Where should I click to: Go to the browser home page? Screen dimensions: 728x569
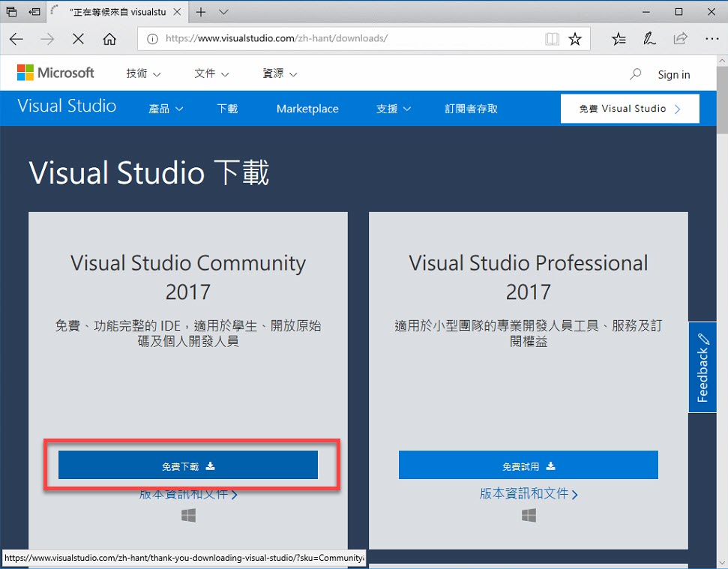[x=109, y=38]
